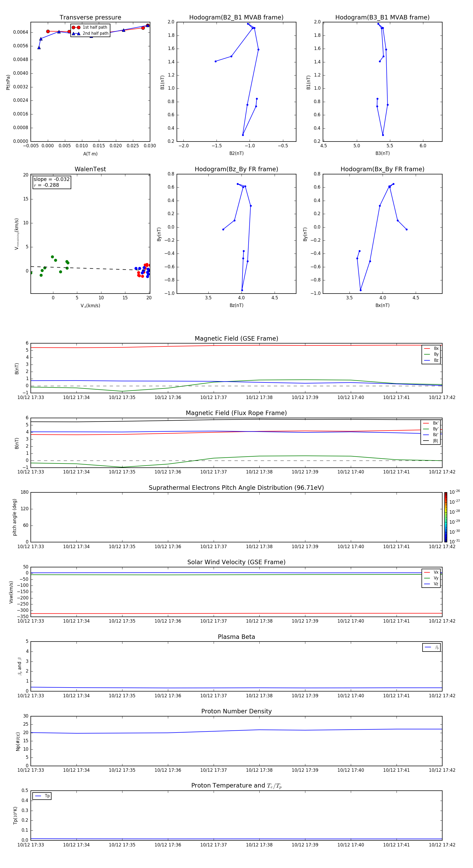Click the 'Plasma Beta' panel title
Image resolution: width=473 pixels, height=868 pixels.
click(236, 637)
